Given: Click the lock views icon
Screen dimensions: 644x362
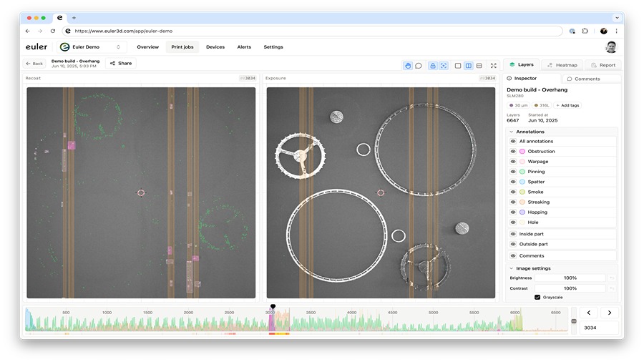Looking at the screenshot, I should pos(433,66).
